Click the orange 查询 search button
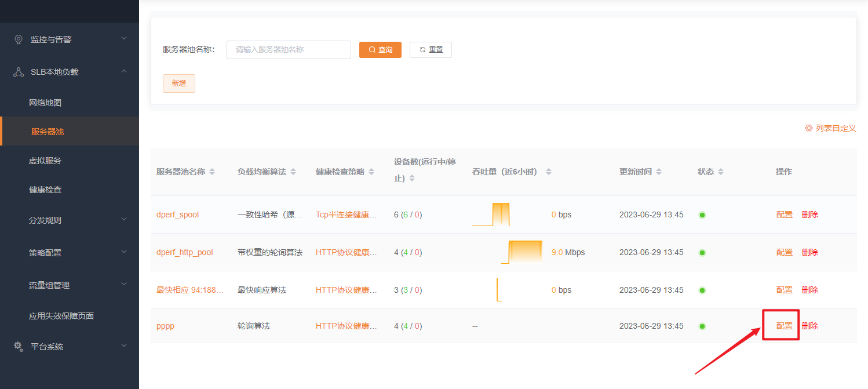This screenshot has width=868, height=389. tap(380, 50)
